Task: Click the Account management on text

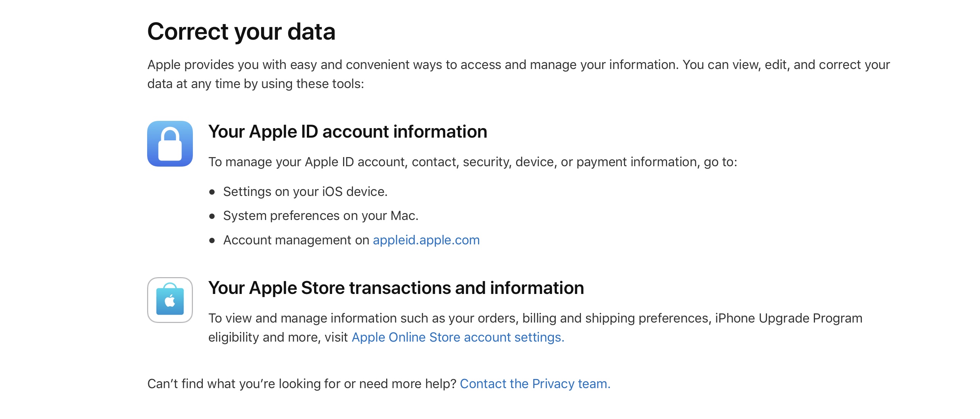Action: point(296,240)
